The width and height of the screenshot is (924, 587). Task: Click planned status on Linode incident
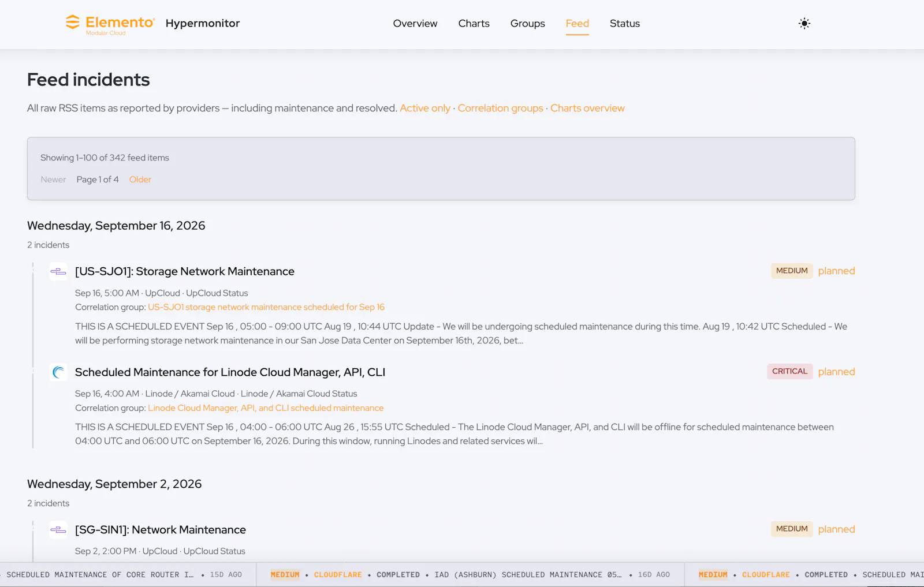click(x=836, y=372)
